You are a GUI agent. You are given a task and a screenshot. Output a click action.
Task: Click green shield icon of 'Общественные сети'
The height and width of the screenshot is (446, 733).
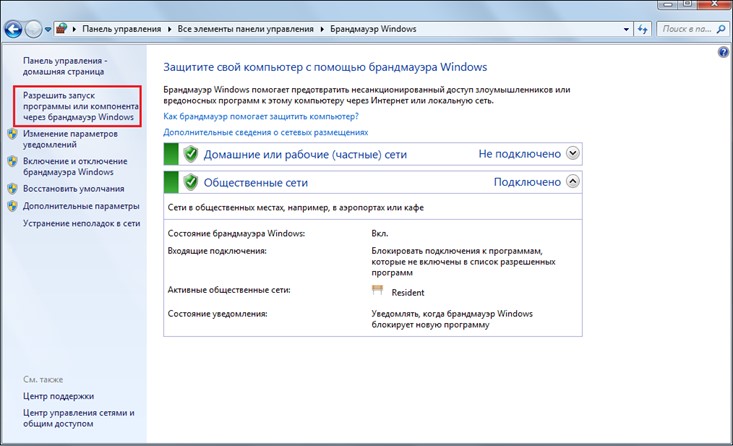190,182
